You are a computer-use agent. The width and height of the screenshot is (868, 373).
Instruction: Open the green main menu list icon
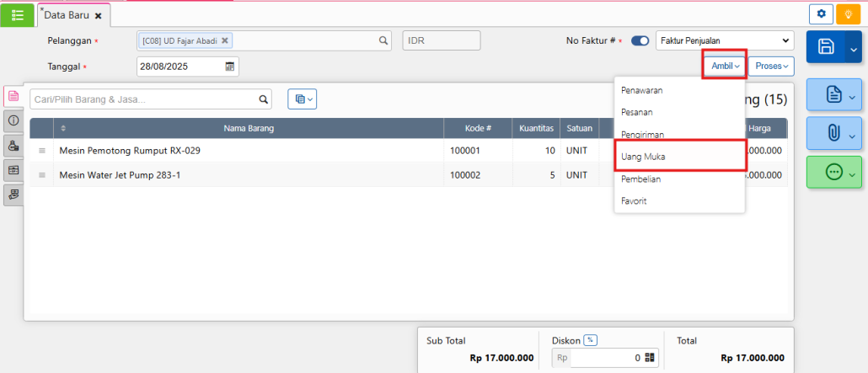(x=18, y=15)
